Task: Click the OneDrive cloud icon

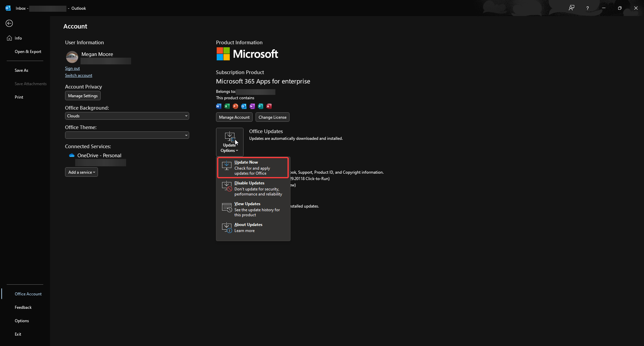Action: coord(72,156)
